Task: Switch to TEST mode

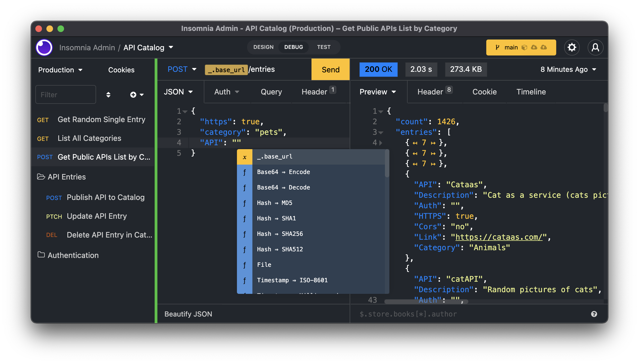Action: point(324,47)
